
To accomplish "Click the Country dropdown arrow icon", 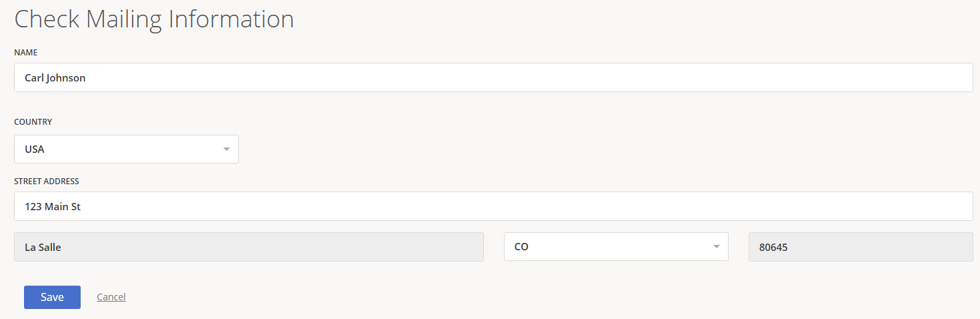I will (x=227, y=149).
